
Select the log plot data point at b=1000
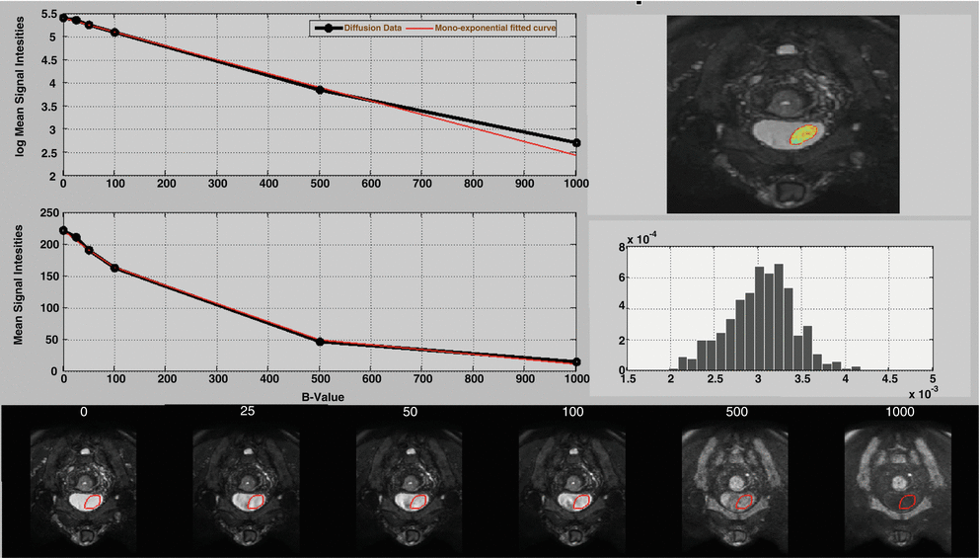576,143
